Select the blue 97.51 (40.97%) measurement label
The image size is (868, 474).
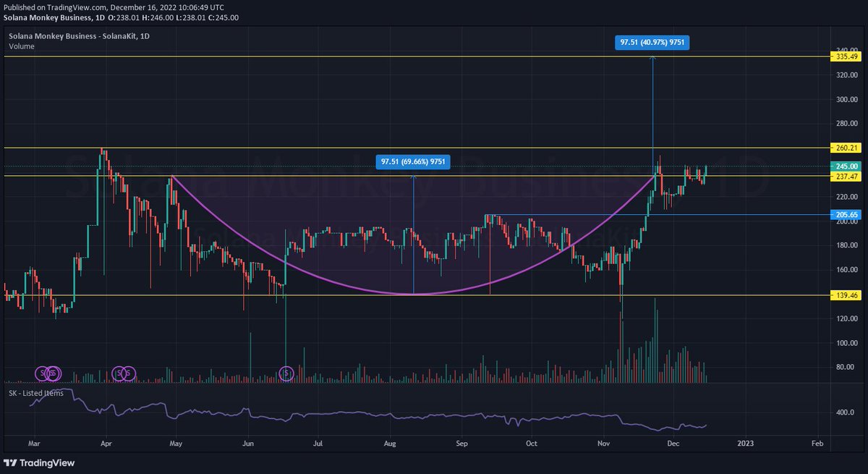coord(653,42)
